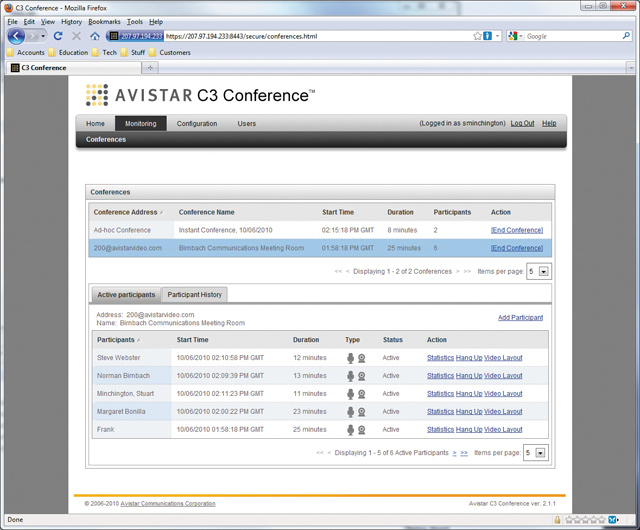This screenshot has height=530, width=640.
Task: Hang Up Norman Birnbach
Action: [x=469, y=376]
